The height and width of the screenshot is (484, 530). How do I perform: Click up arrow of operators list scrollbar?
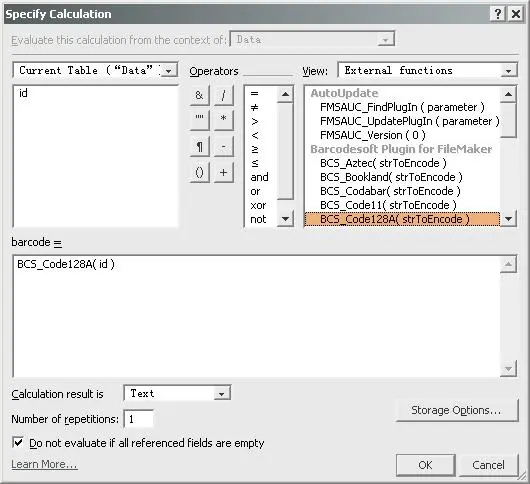coord(285,94)
